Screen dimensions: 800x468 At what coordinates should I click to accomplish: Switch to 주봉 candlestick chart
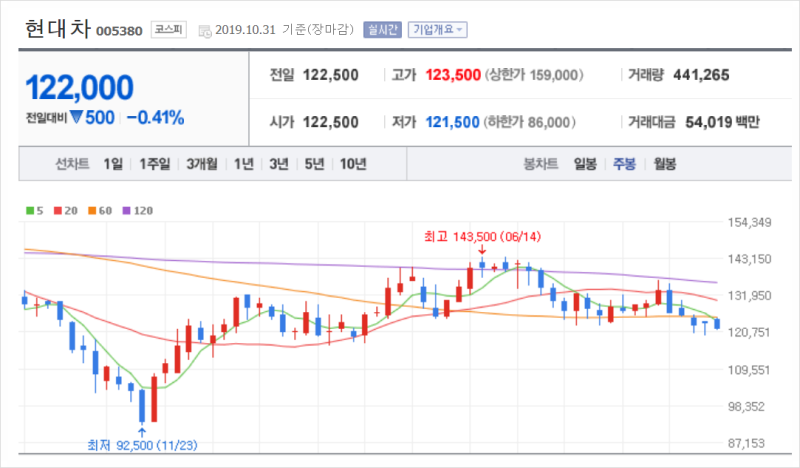624,164
